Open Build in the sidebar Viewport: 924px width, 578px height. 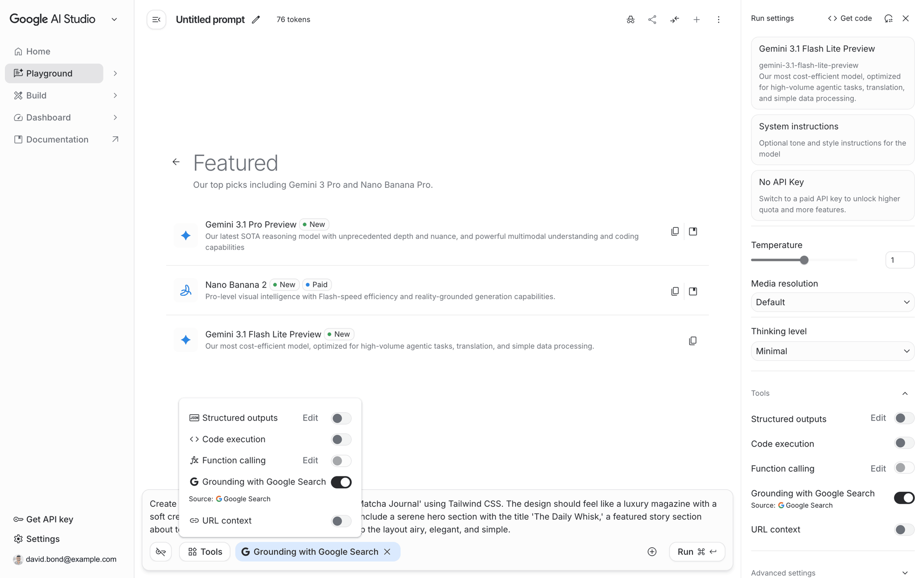pos(54,95)
